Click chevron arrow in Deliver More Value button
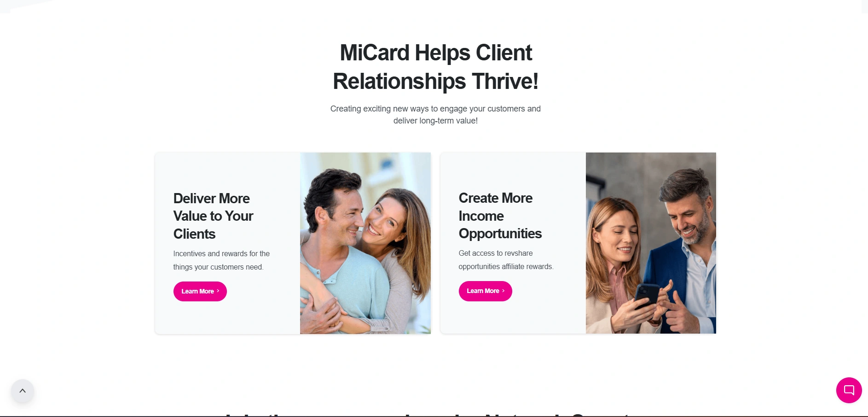The height and width of the screenshot is (417, 868). pos(218,291)
